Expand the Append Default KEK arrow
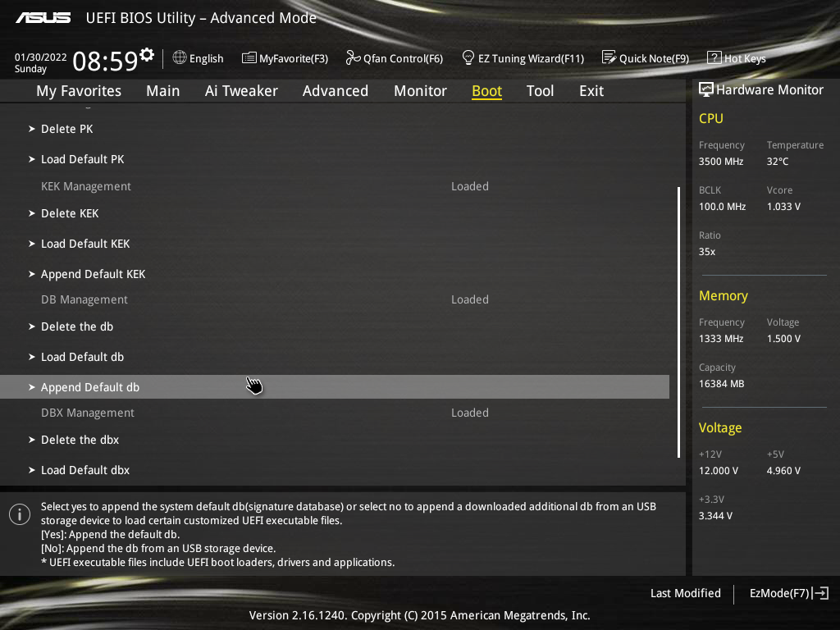840x630 pixels. click(32, 274)
